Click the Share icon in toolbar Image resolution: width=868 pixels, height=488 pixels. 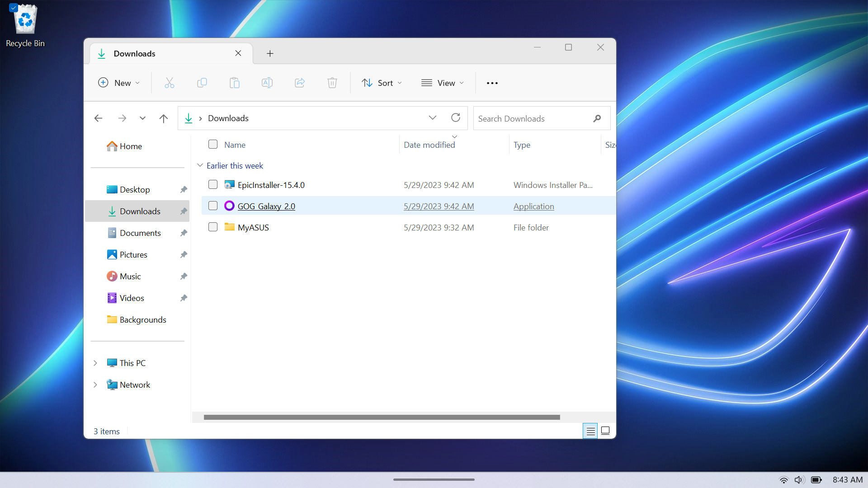point(300,82)
